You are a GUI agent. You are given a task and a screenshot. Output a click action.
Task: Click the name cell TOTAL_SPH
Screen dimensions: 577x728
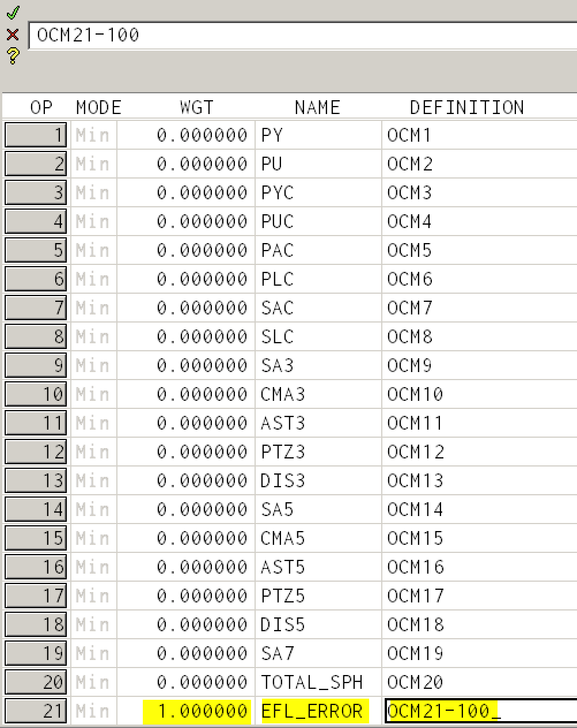318,682
